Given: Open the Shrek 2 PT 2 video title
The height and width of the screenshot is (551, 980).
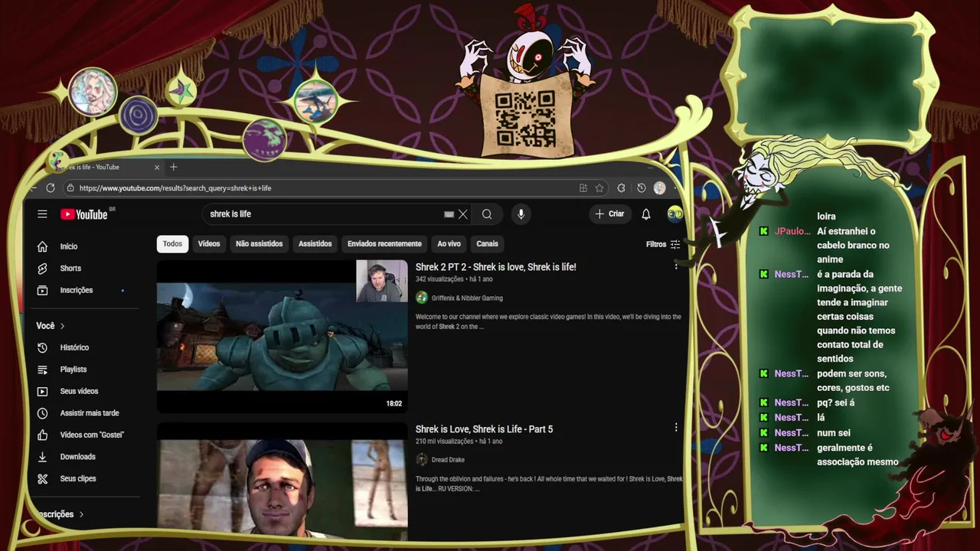Looking at the screenshot, I should pos(495,267).
